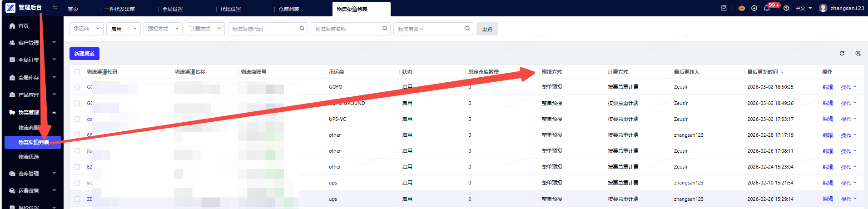Click search icon in 物流渠道名称 field
This screenshot has width=868, height=209.
385,29
